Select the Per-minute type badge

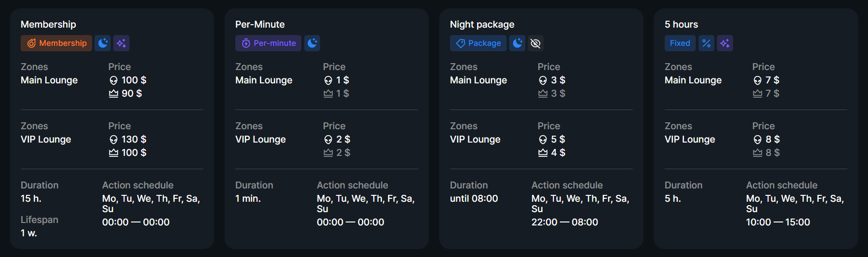pyautogui.click(x=268, y=43)
